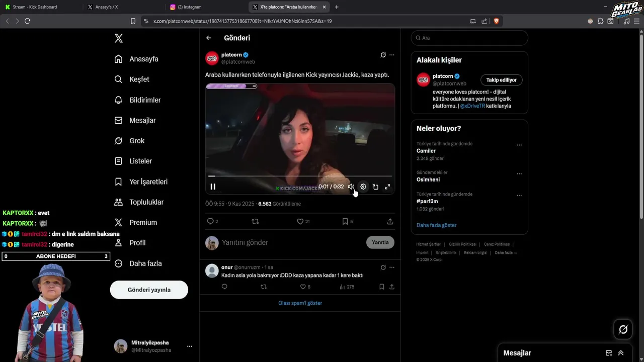Viewport: 644px width, 362px height.
Task: Click the Grok icon on platcorn post
Action: (383, 55)
